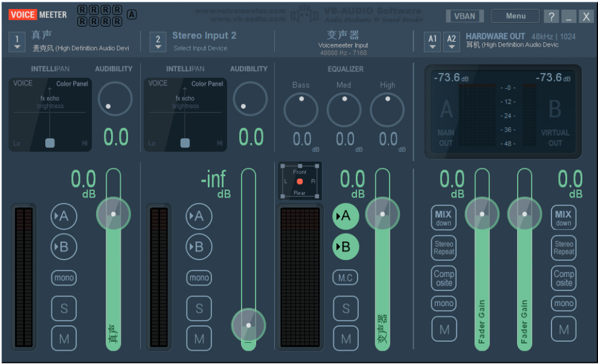This screenshot has height=364, width=598.
Task: Click the 'Select Input Device' label
Action: coord(200,48)
